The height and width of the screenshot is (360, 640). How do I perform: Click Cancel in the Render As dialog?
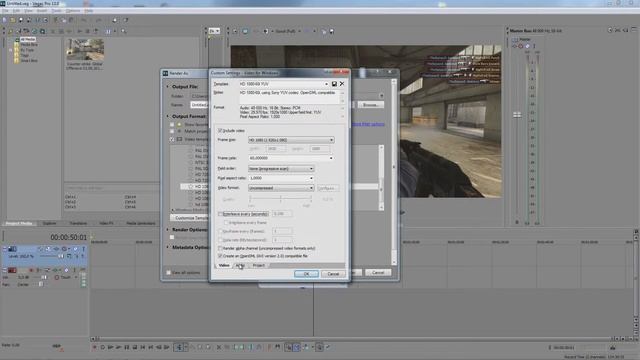(x=378, y=272)
